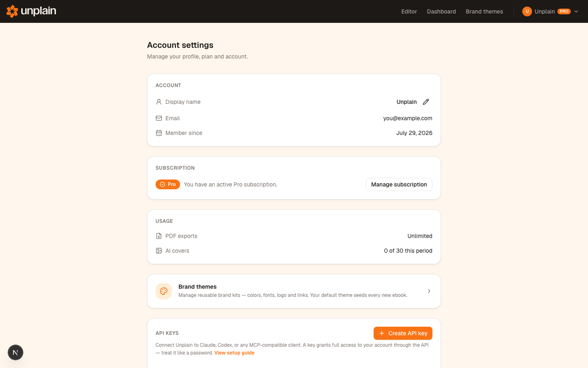The width and height of the screenshot is (588, 368).
Task: Click the email value you@example.com
Action: [408, 118]
